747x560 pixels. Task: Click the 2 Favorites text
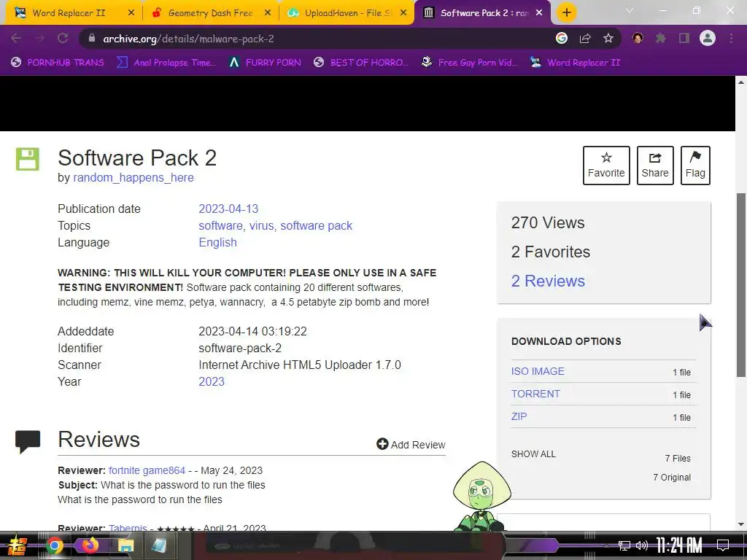[x=551, y=252]
